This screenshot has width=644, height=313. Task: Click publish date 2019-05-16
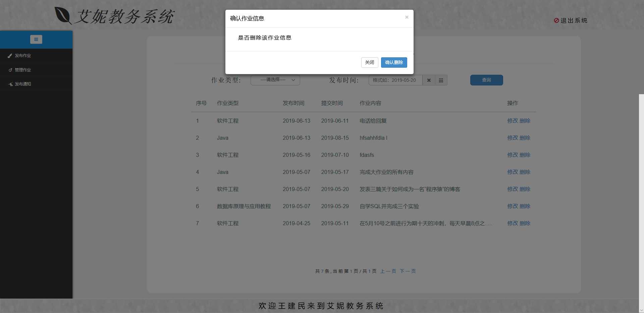coord(297,155)
